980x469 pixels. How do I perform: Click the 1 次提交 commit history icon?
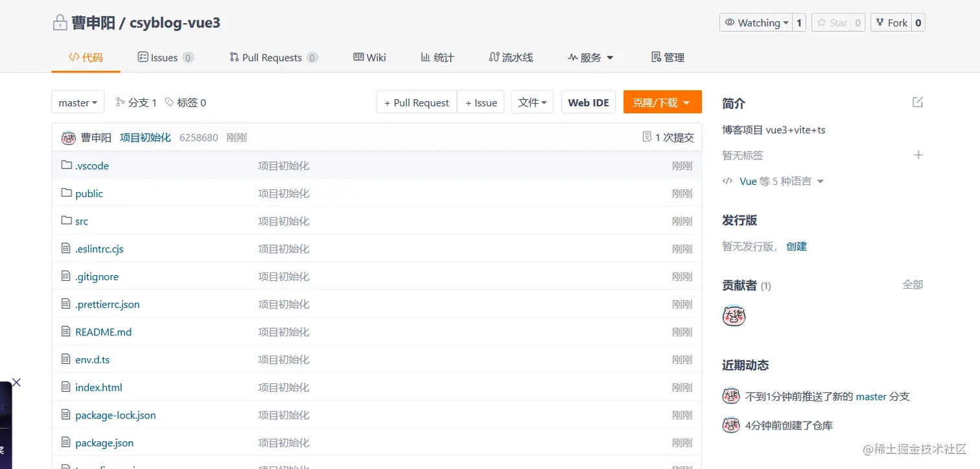coord(646,137)
